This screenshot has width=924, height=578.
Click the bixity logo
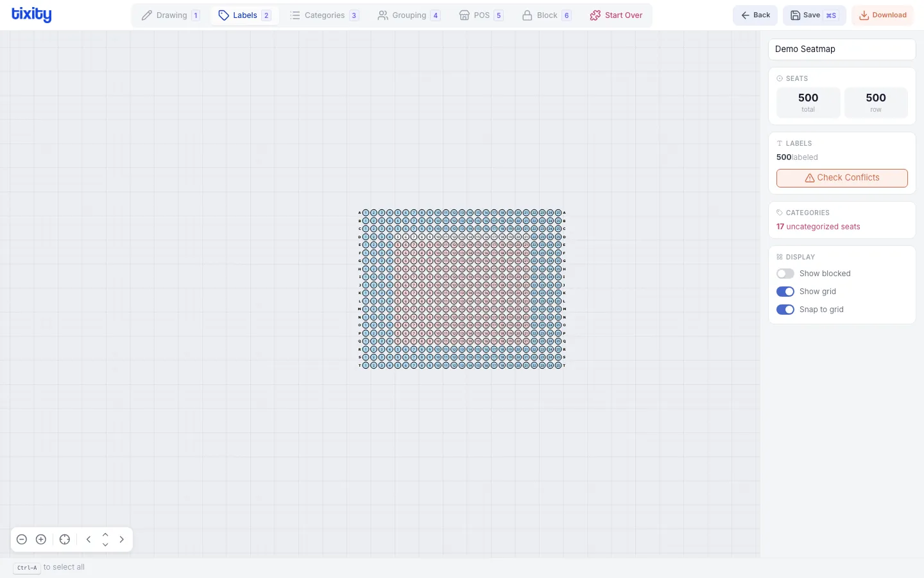[31, 15]
